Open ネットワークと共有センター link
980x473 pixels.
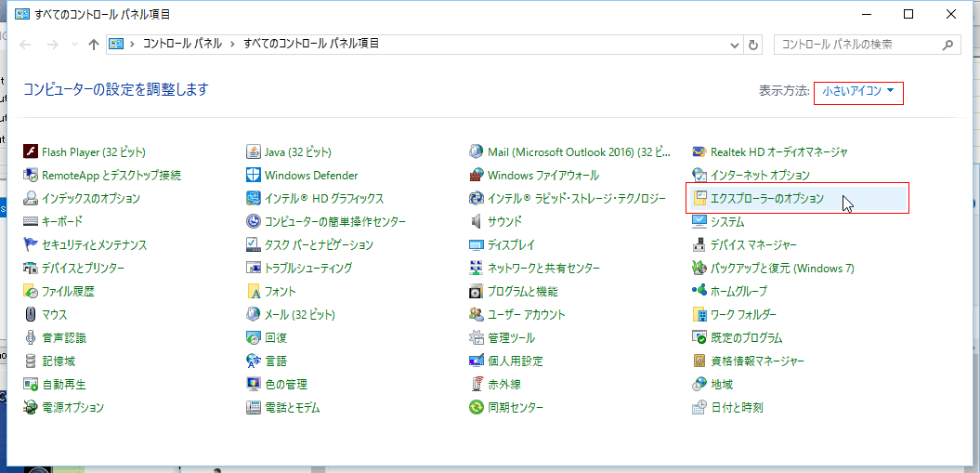coord(543,268)
